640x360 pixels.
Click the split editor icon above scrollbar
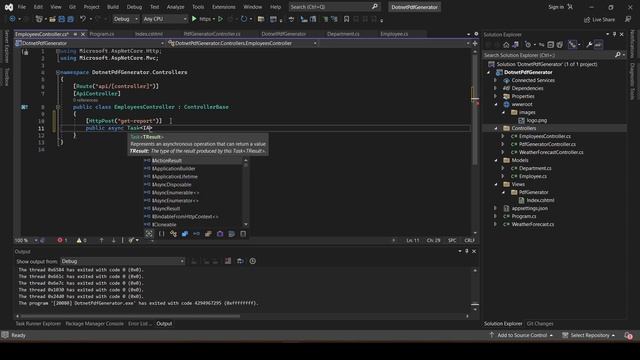pos(475,43)
